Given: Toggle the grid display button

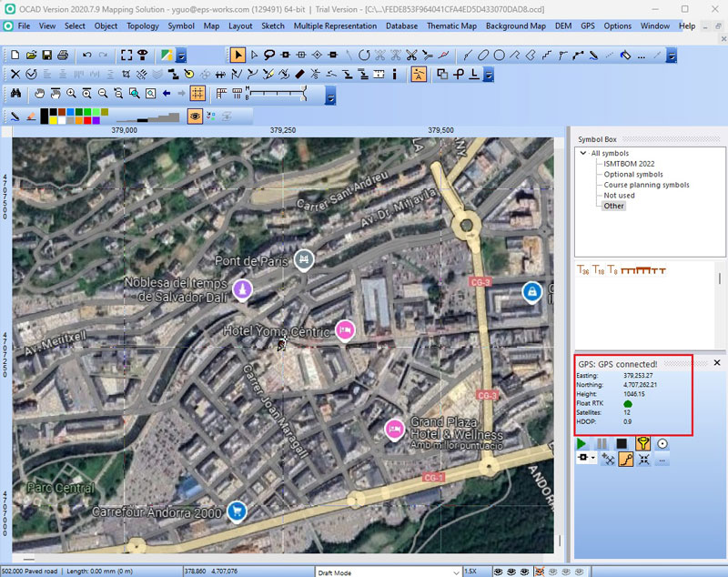Looking at the screenshot, I should (197, 94).
